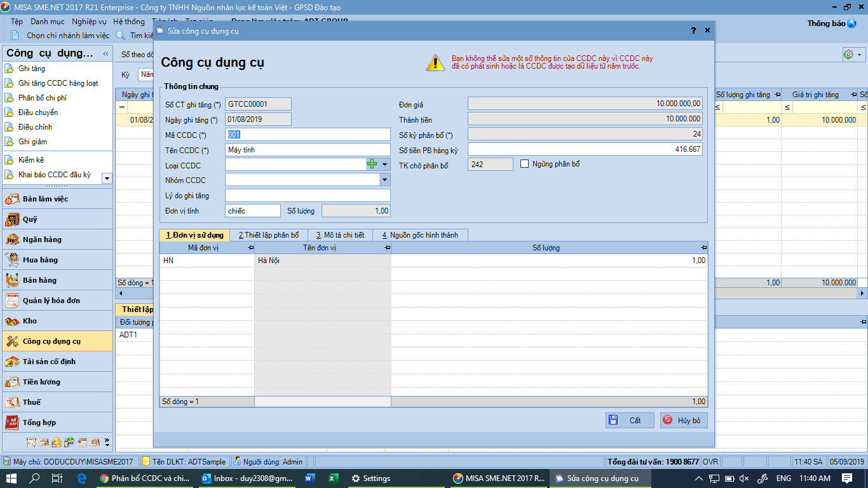Click the green plus icon beside Loại CCDC
The image size is (868, 488).
(x=372, y=165)
